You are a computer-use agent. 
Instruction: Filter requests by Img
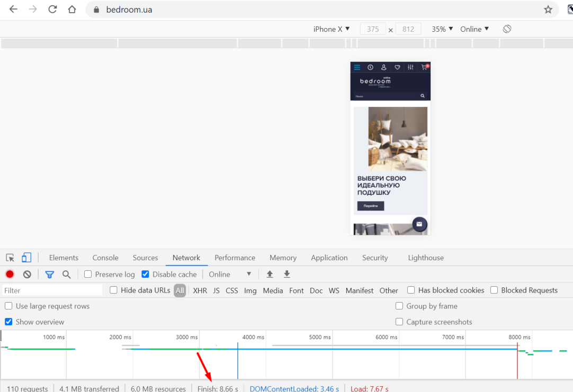point(250,290)
